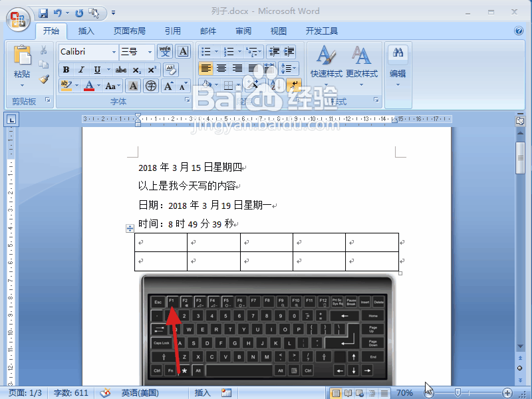Viewport: 532px width, 399px height.
Task: Select browse object button on scrollbar
Action: (x=520, y=368)
